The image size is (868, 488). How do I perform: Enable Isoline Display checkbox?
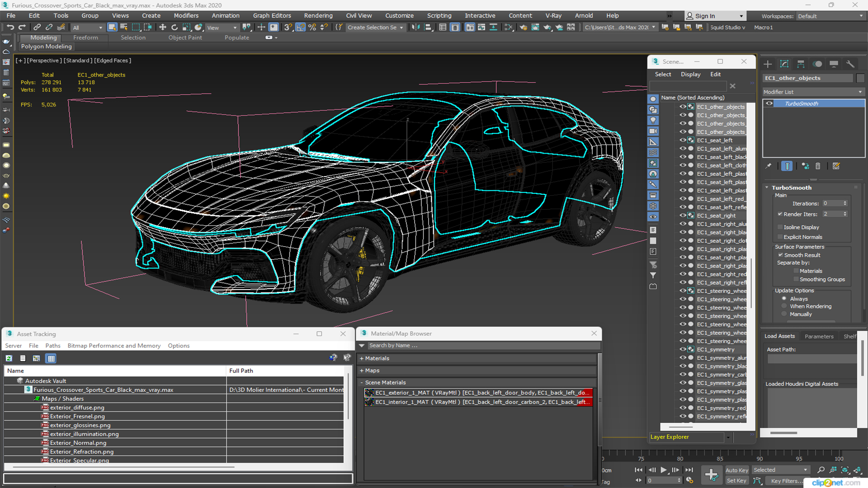(x=780, y=227)
